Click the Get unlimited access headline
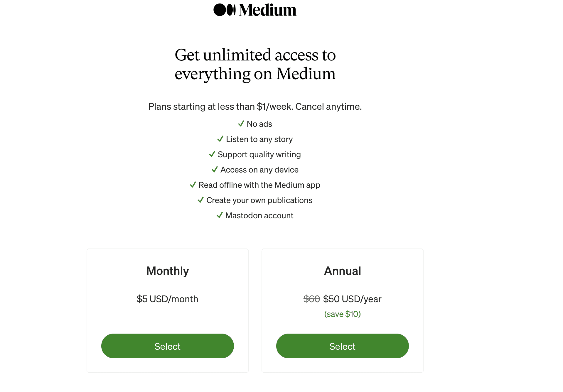The height and width of the screenshot is (392, 563). [x=255, y=64]
